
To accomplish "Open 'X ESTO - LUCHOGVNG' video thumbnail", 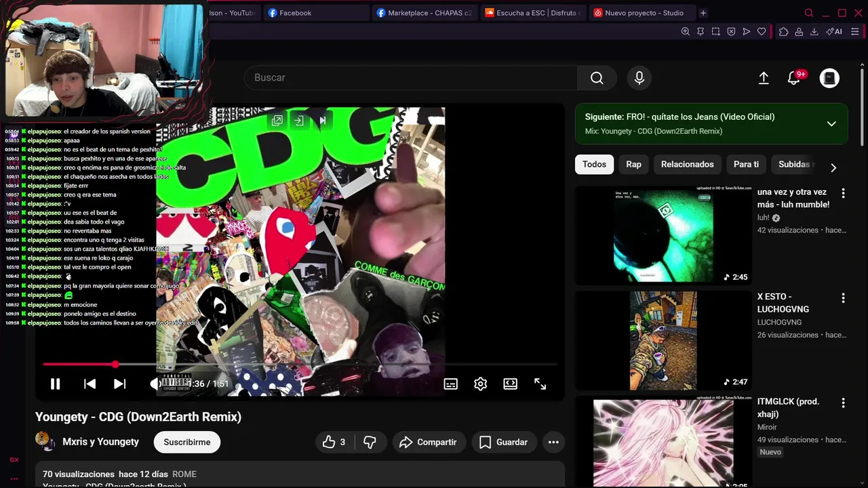I will 663,341.
